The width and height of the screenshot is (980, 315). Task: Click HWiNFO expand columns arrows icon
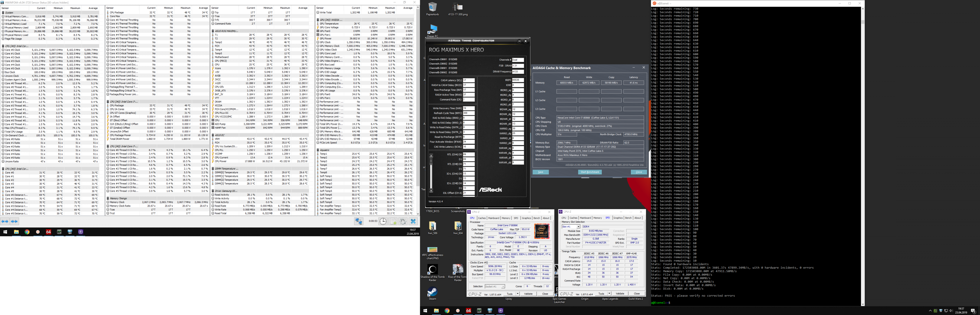coord(5,221)
